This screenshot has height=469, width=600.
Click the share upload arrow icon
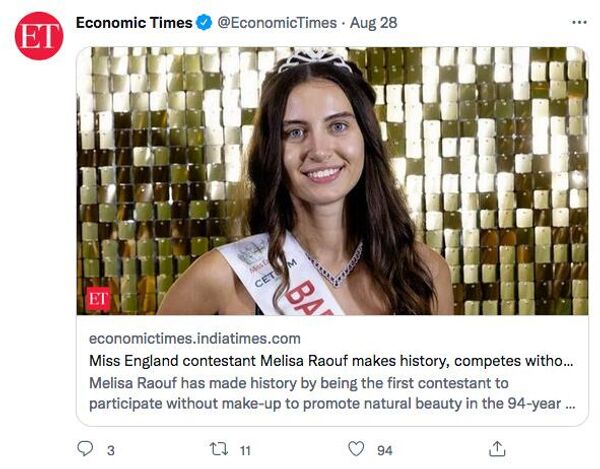[x=497, y=450]
